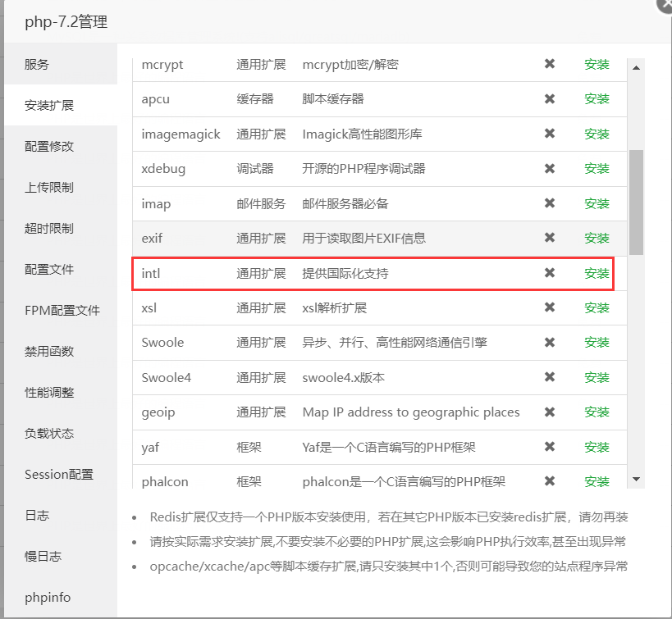Open the 性能调整 sidebar tab
Viewport: 672px width, 619px height.
coord(61,393)
